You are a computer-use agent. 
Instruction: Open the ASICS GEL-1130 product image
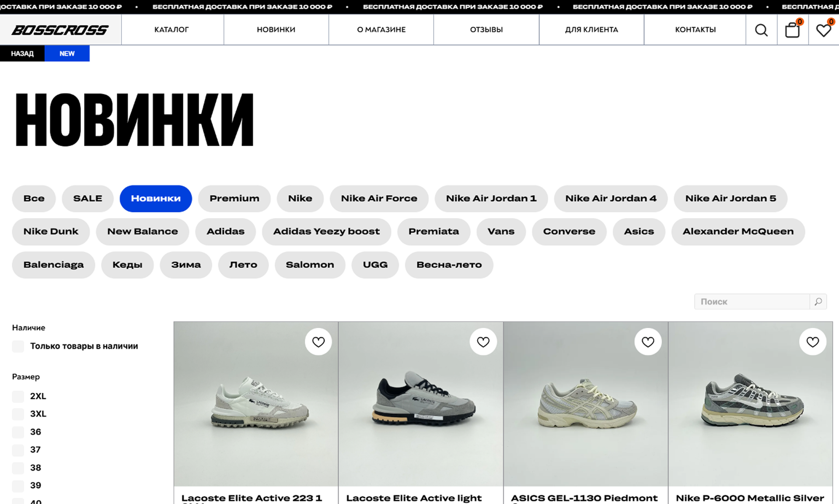[586, 404]
